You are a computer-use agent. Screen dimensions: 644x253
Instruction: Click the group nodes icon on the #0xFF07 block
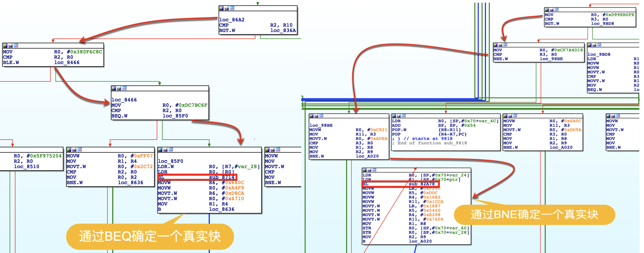pyautogui.click(x=80, y=150)
